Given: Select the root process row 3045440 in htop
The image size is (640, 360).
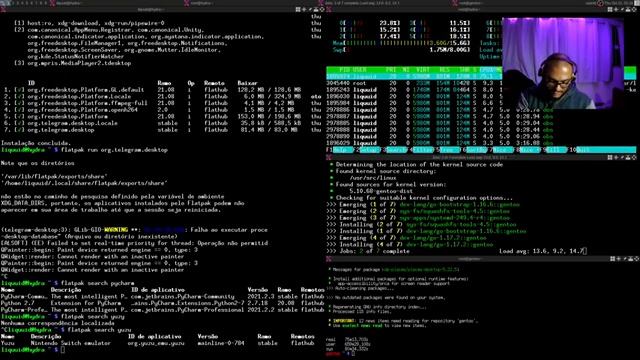Looking at the screenshot, I should coord(414,83).
